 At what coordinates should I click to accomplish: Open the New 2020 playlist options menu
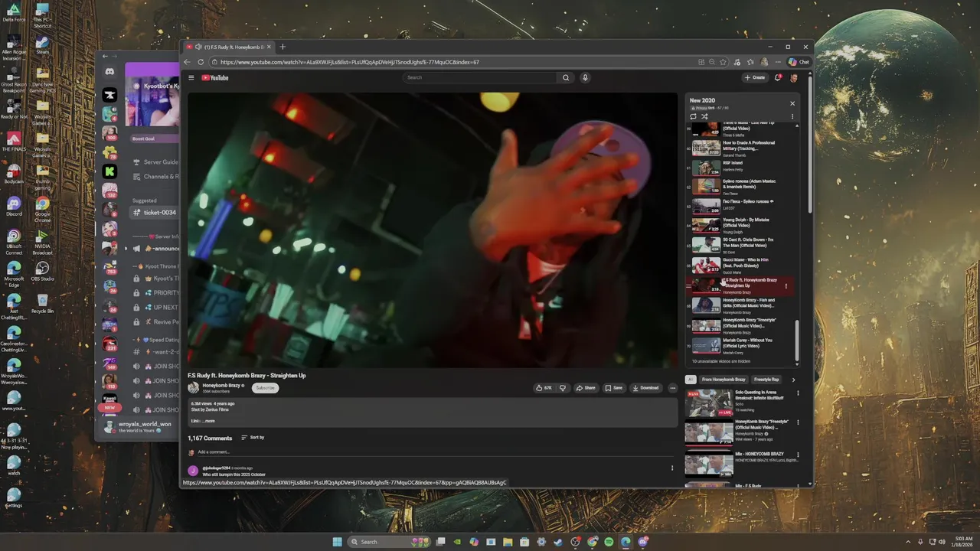click(792, 117)
